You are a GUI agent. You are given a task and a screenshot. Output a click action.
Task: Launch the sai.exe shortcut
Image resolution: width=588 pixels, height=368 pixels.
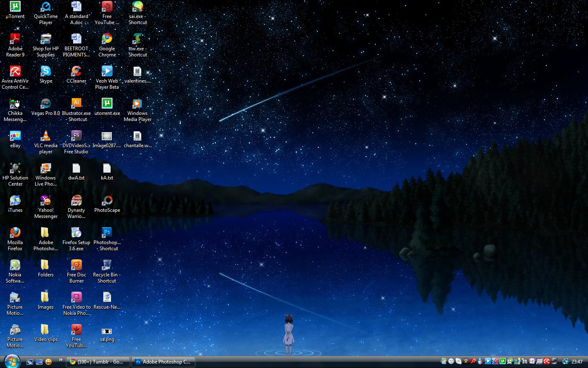coord(138,13)
